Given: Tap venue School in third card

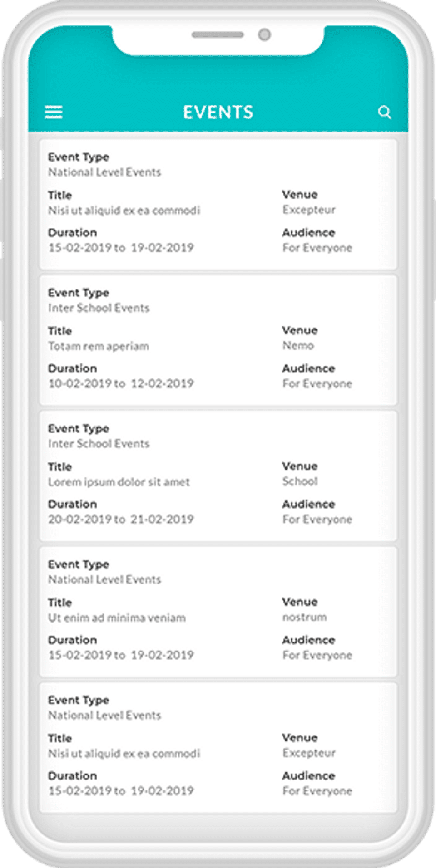Looking at the screenshot, I should tap(300, 481).
